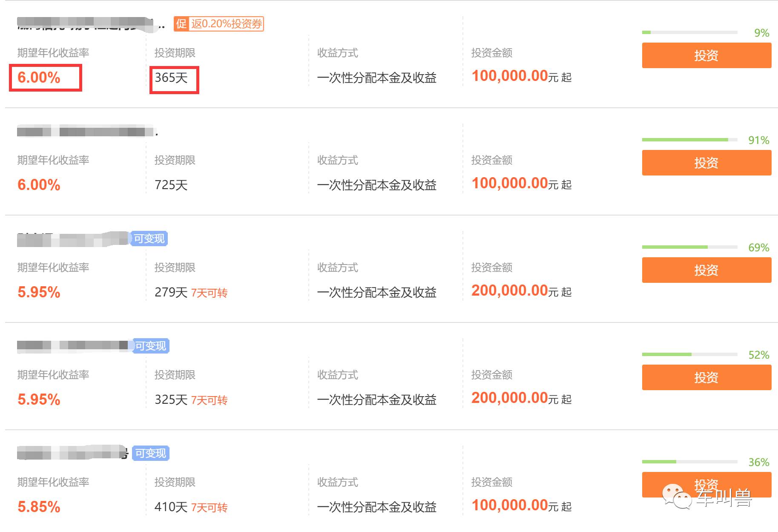Click 可变现 badge on the 410天 product
This screenshot has height=532, width=778.
(151, 453)
